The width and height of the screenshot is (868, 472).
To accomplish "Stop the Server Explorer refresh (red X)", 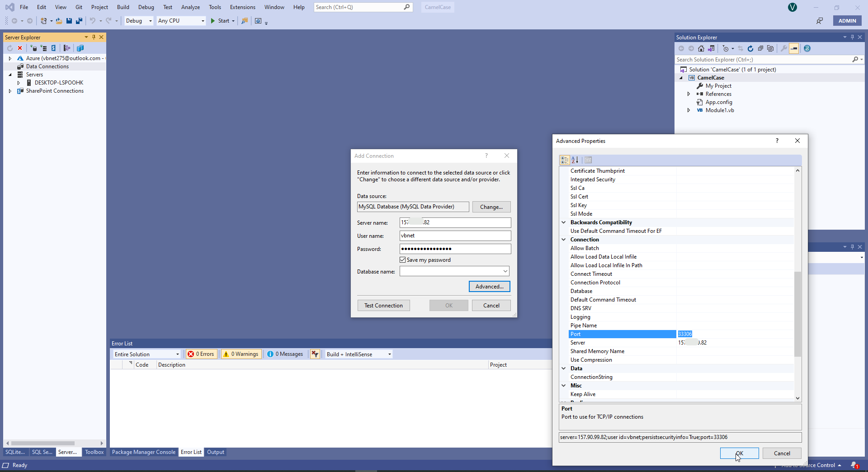I will [x=20, y=48].
